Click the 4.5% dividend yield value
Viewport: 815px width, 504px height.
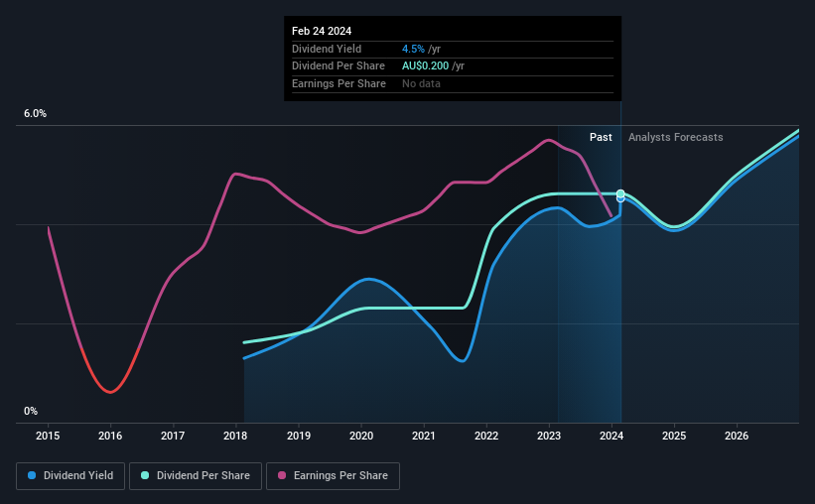click(413, 49)
